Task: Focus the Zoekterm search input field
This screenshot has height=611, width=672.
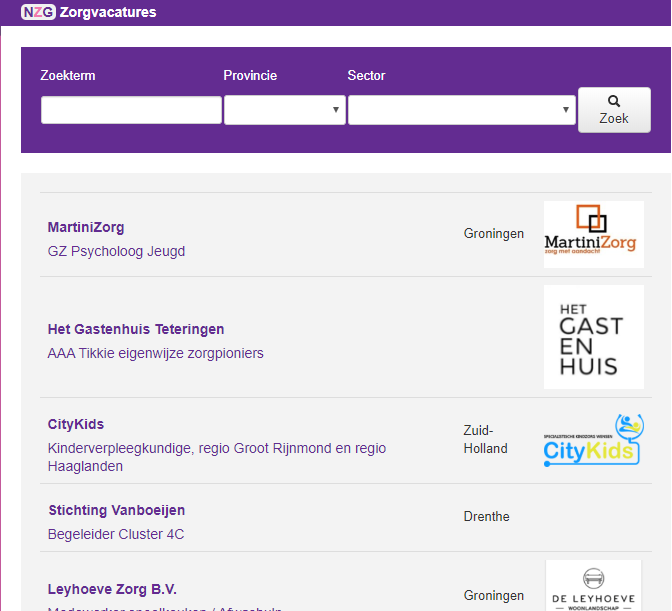Action: (132, 110)
